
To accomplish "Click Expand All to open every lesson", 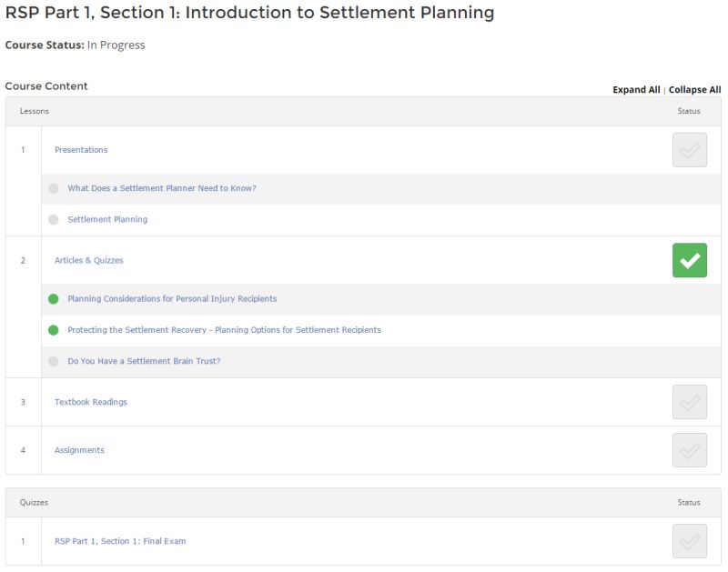I will (636, 89).
